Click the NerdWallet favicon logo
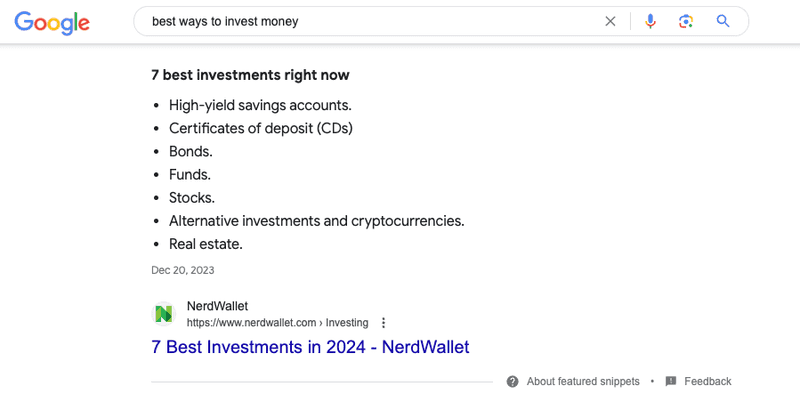 tap(164, 314)
